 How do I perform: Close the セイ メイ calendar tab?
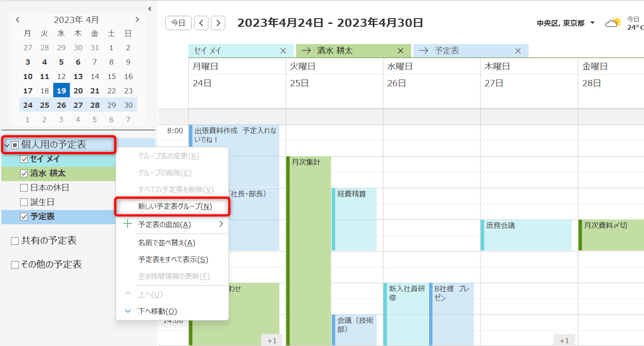click(283, 51)
